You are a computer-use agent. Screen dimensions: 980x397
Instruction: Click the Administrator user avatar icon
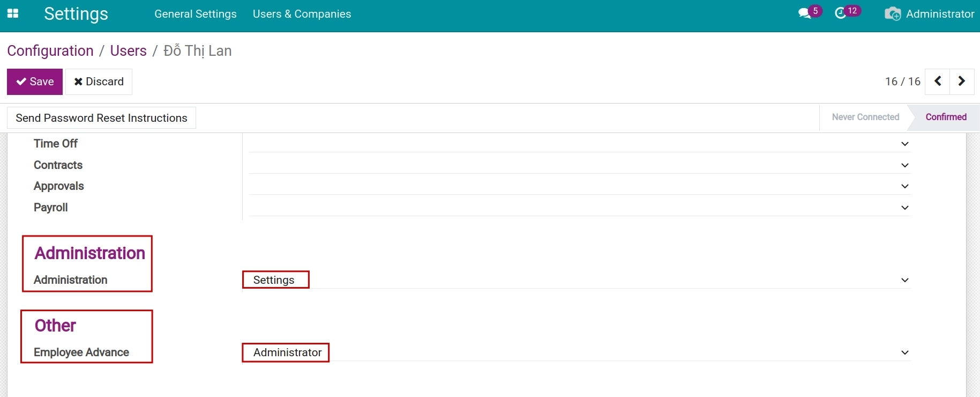(x=893, y=14)
